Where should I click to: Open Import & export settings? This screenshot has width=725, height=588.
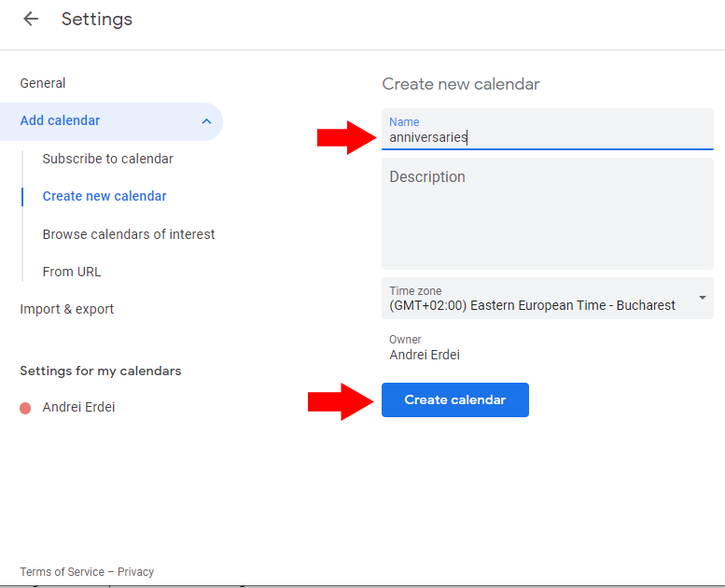(67, 309)
